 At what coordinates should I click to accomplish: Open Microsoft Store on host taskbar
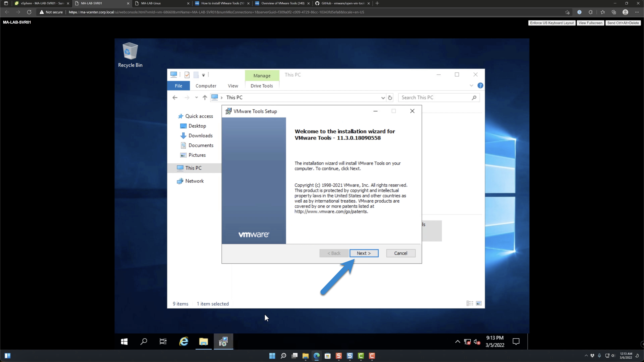(x=328, y=356)
